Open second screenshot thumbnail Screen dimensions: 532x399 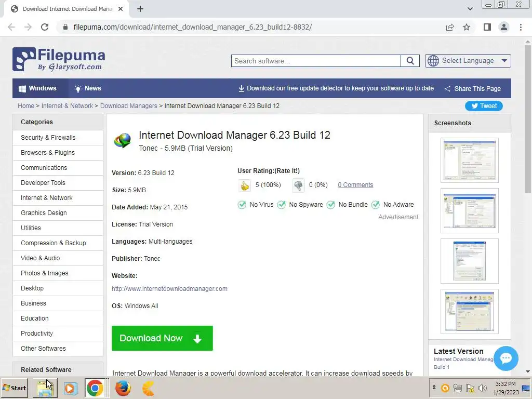click(470, 211)
